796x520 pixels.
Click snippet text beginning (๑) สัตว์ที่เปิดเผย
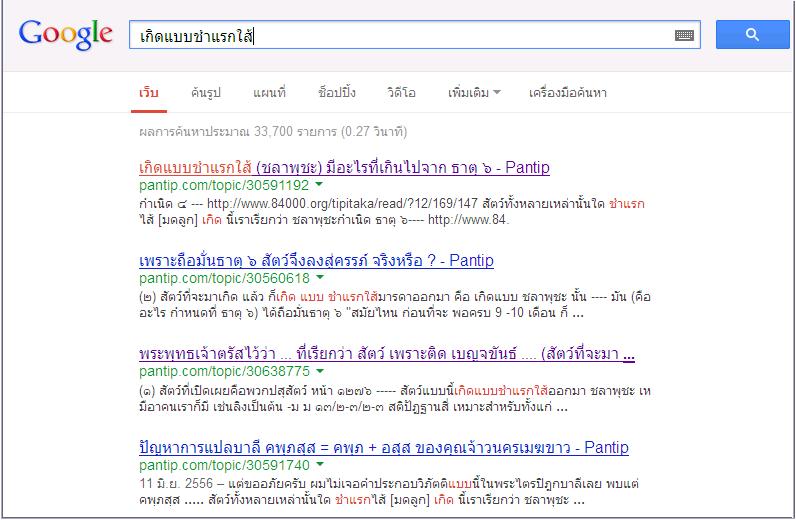pos(394,399)
